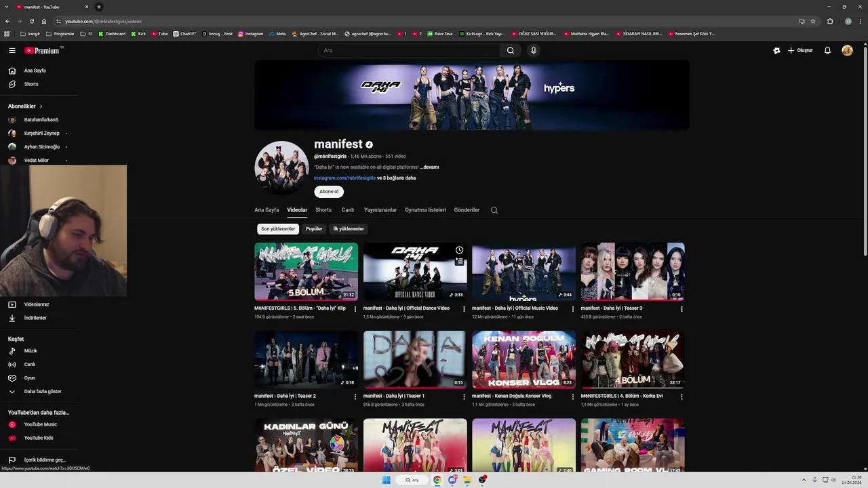Open options for Daha İyi Teaser 3
868x488 pixels.
(682, 309)
